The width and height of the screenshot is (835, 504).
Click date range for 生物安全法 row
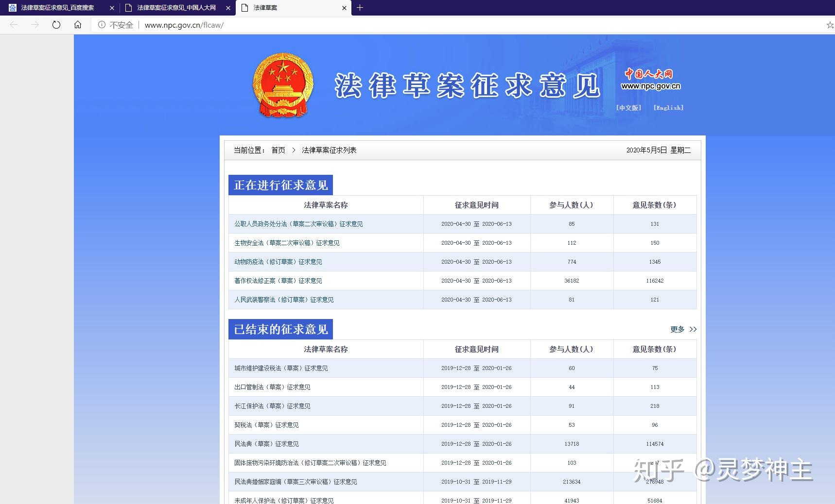tap(476, 243)
